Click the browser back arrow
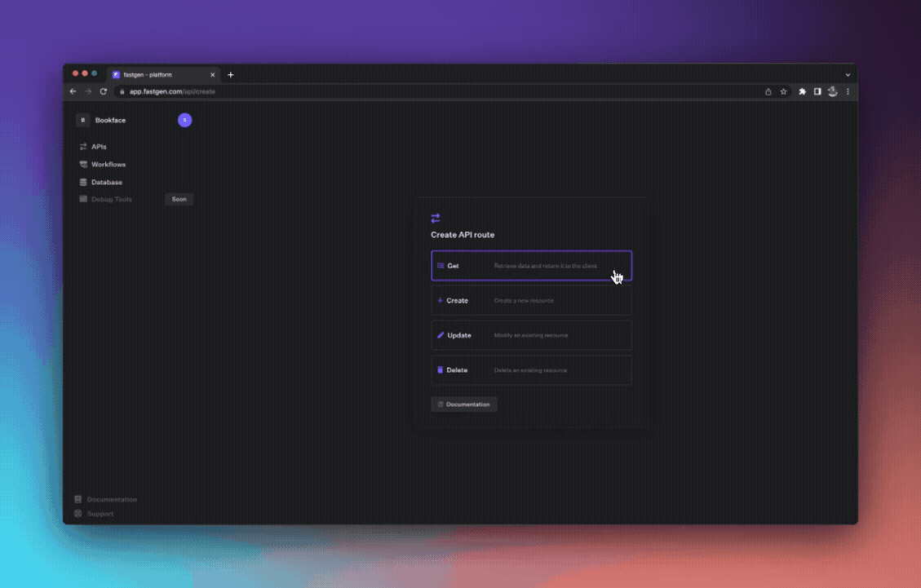 73,92
